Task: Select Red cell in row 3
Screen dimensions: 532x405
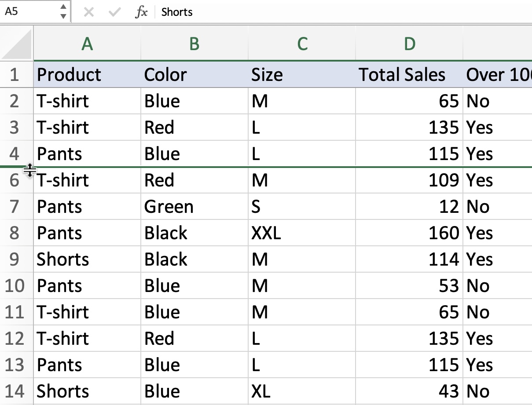Action: (194, 127)
